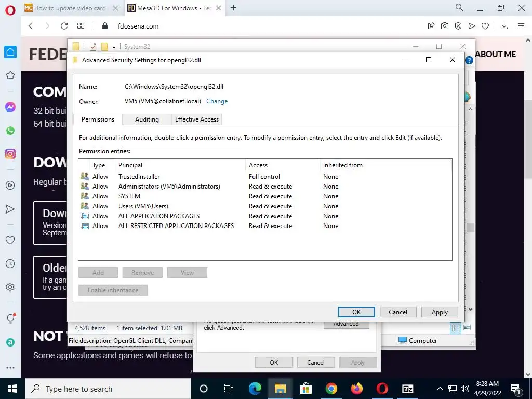
Task: Open Google Chrome from taskbar
Action: point(331,389)
